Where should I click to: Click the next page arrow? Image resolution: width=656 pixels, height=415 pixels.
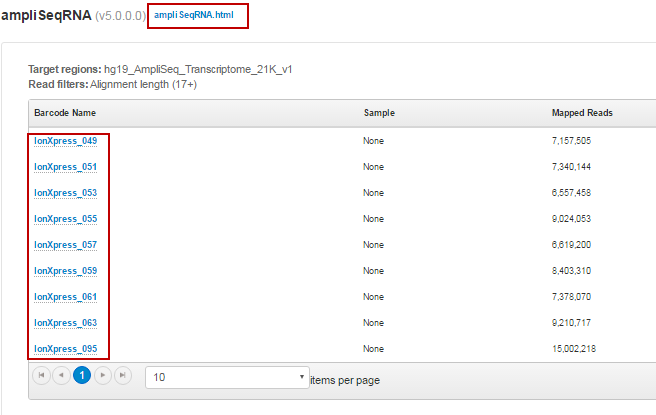(102, 376)
